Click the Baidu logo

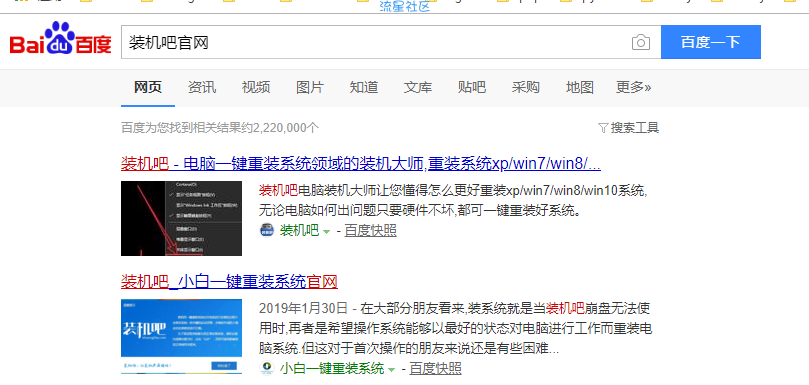(x=60, y=39)
